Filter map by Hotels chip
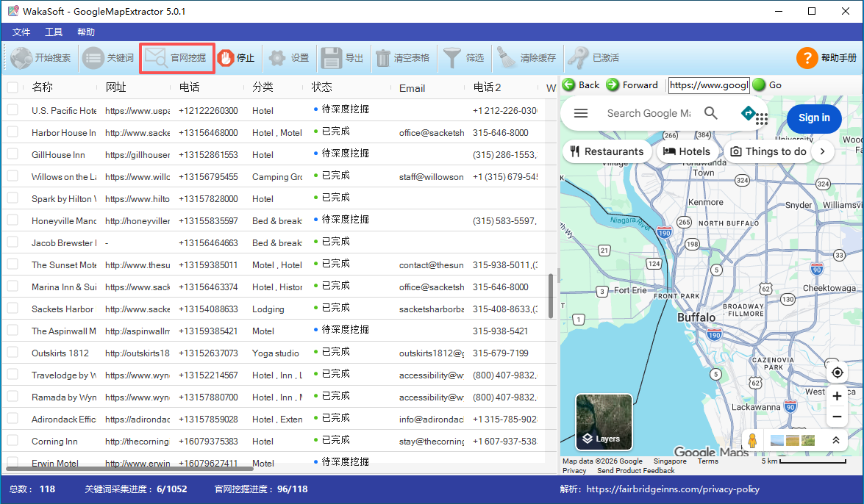 [687, 151]
